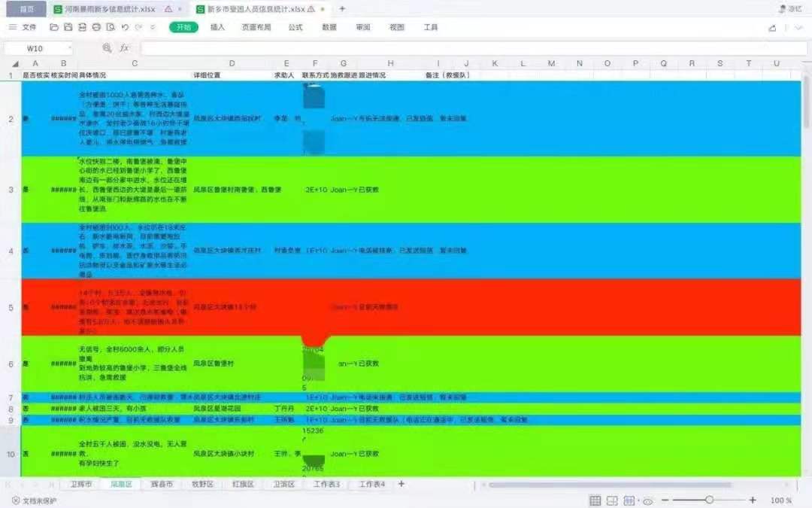Click the fx insert function icon
Viewport: 812px width, 508px height.
[x=124, y=48]
